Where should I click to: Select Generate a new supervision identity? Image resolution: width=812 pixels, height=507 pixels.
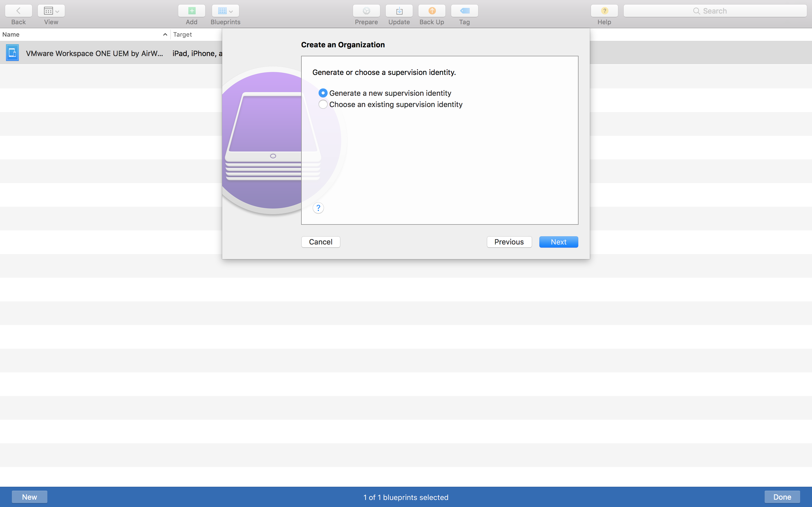tap(323, 93)
